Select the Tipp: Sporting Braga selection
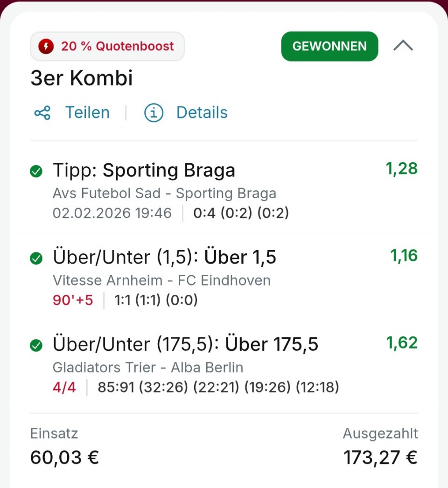 coord(144,171)
